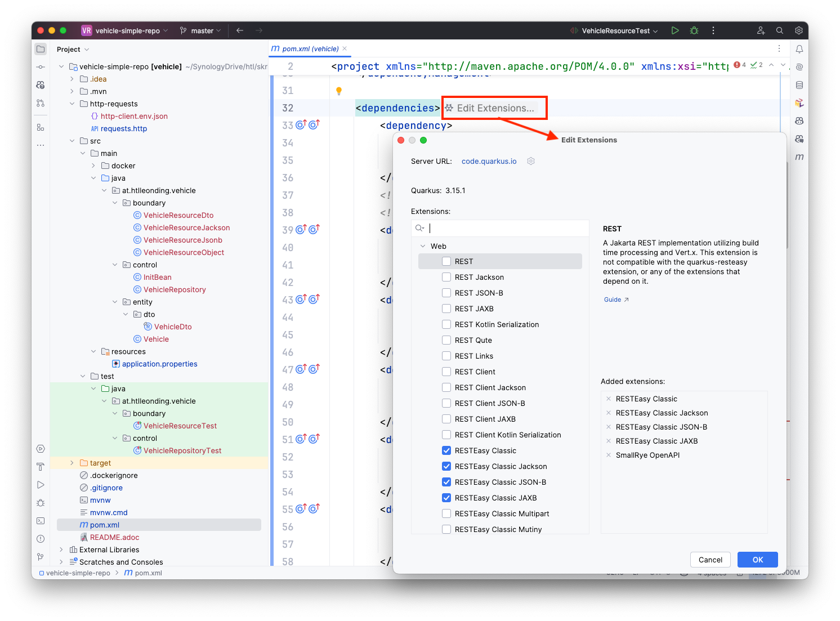This screenshot has height=621, width=840.
Task: Check the REST JSON-B extension
Action: click(x=446, y=293)
